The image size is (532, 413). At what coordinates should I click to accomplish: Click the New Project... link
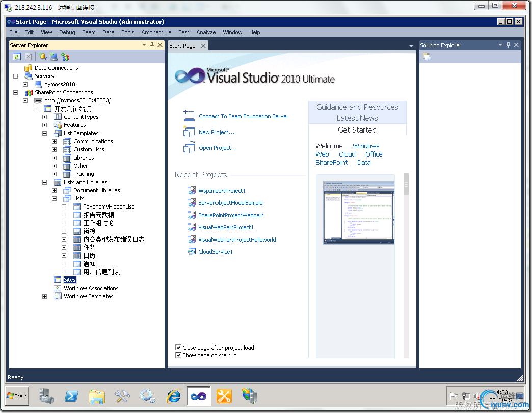[217, 132]
